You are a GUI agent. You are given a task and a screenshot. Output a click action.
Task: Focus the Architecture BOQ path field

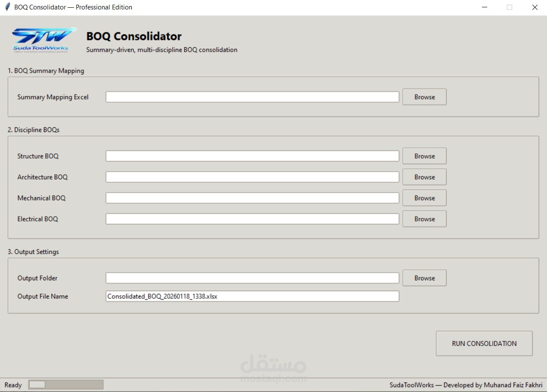[x=252, y=177]
